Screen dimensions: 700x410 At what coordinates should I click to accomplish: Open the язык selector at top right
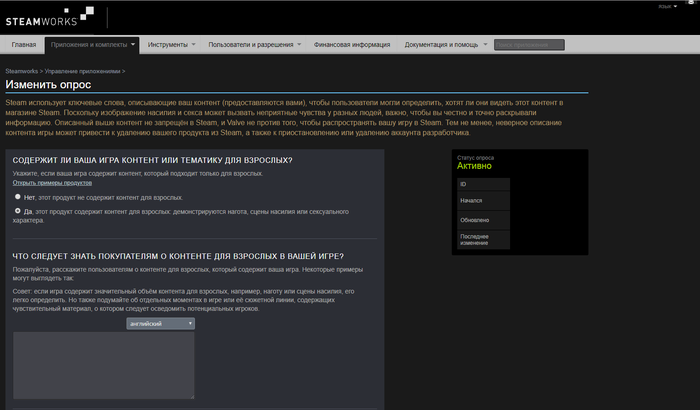click(x=667, y=6)
